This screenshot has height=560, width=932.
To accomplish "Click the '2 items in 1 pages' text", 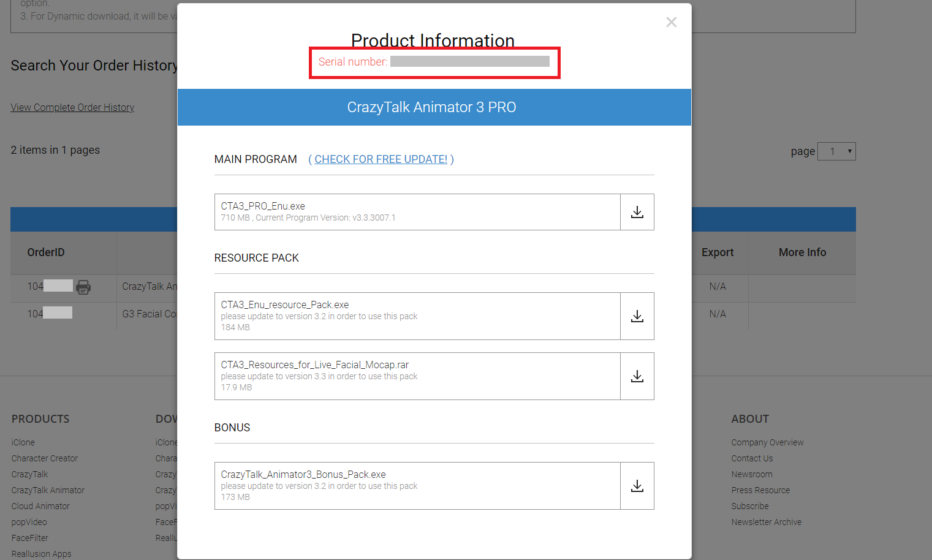I will click(x=55, y=150).
